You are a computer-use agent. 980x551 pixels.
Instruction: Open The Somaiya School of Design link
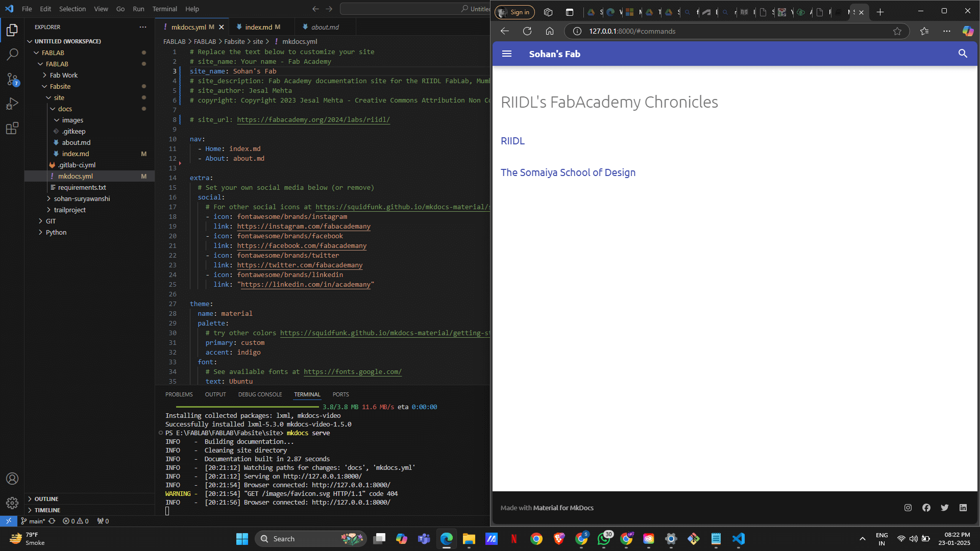(x=568, y=173)
